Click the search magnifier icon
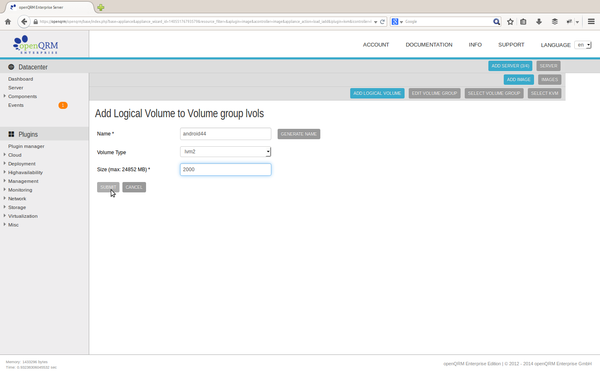The width and height of the screenshot is (600, 374). tap(496, 22)
